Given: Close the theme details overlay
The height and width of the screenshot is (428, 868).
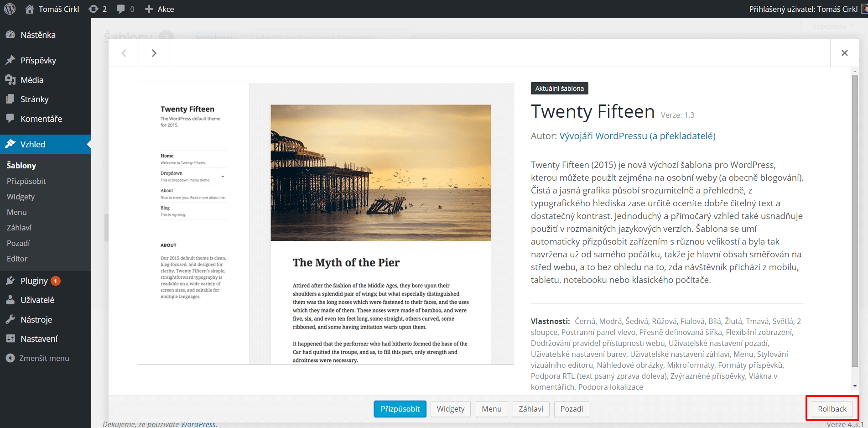Looking at the screenshot, I should [844, 53].
